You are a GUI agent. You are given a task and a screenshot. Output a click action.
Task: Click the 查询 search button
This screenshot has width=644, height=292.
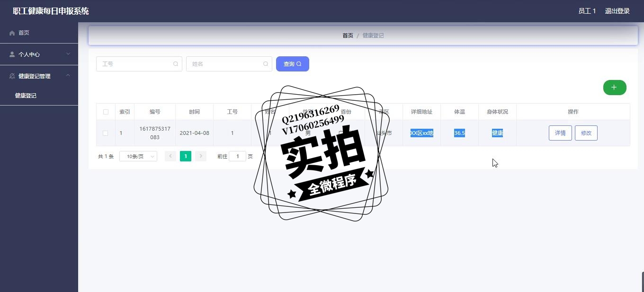(x=293, y=64)
